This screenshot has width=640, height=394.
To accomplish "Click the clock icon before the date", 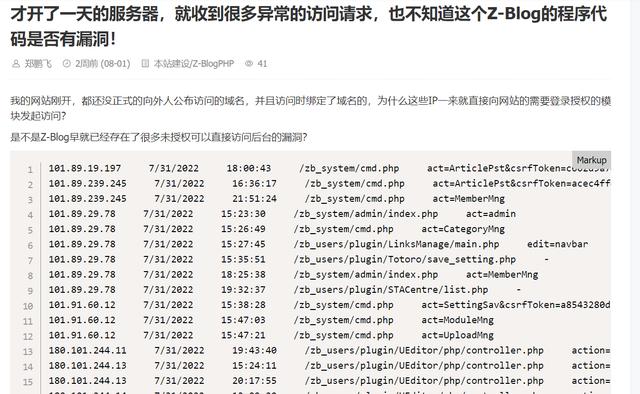I will tap(67, 64).
